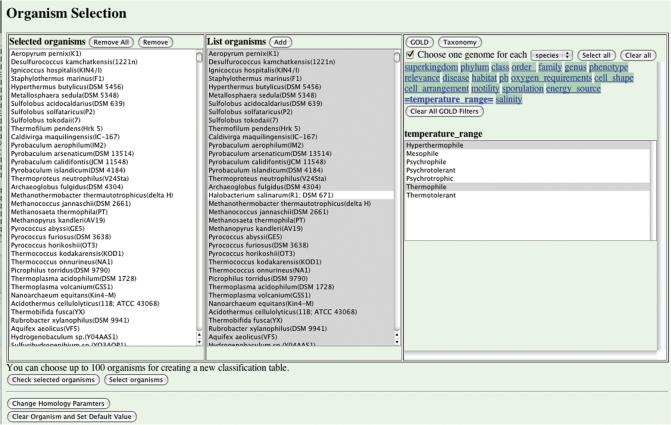Toggle the 'Choose one genome for each' checkbox
The width and height of the screenshot is (671, 425).
pyautogui.click(x=410, y=54)
